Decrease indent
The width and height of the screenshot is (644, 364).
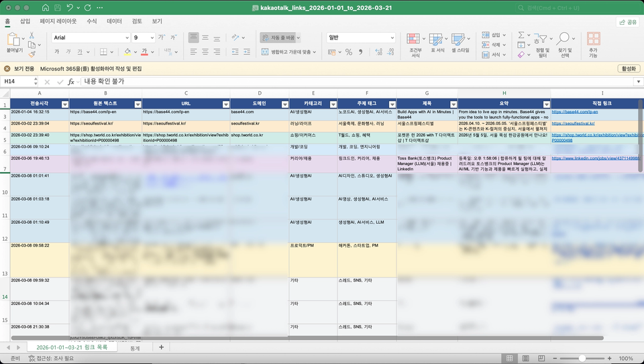(235, 52)
